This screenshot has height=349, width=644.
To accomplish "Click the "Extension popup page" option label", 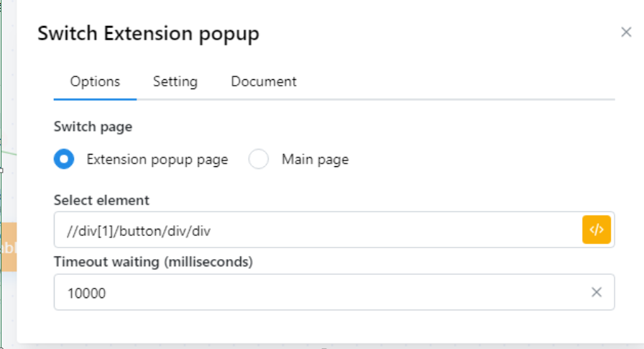I will 157,160.
